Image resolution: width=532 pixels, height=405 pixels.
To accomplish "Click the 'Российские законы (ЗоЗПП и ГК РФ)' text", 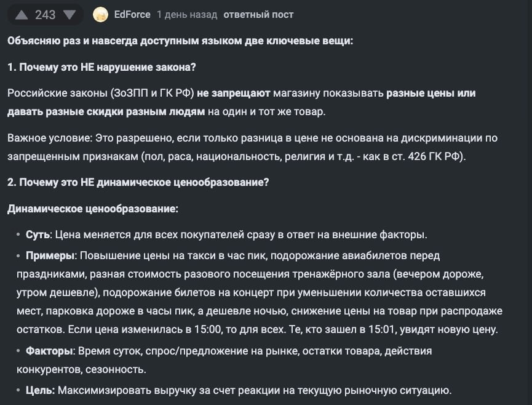I will click(x=101, y=93).
